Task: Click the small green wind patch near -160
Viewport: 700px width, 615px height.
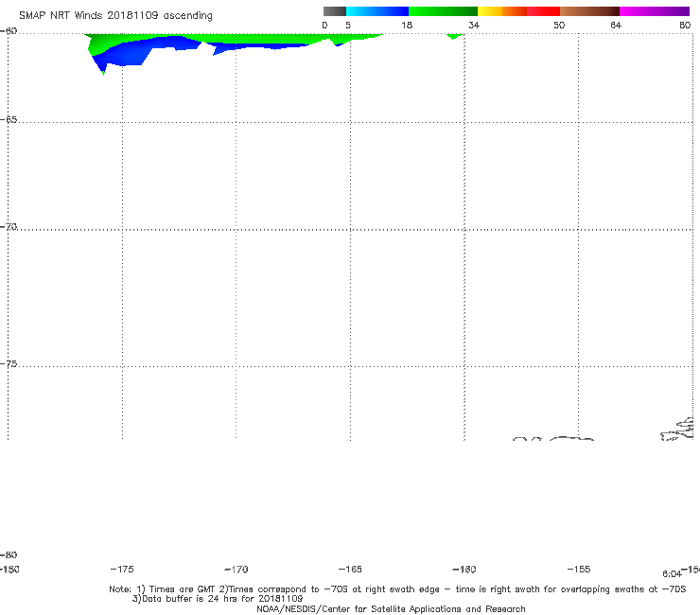Action: [454, 36]
